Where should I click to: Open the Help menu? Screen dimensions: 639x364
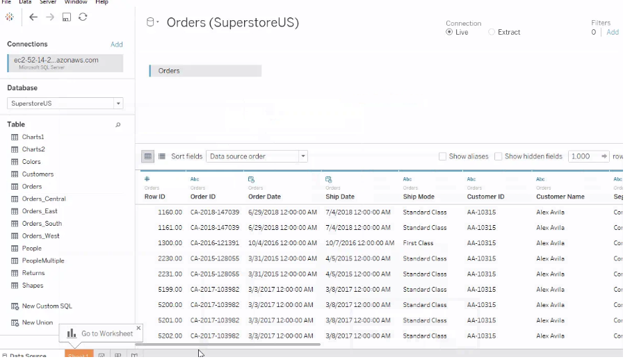[x=102, y=2]
